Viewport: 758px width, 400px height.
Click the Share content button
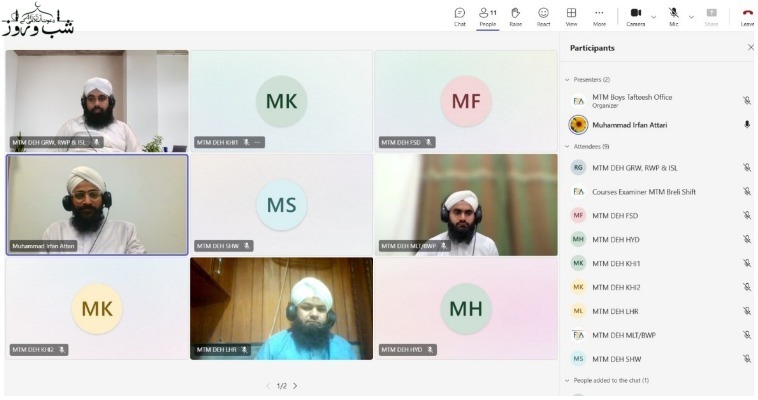pyautogui.click(x=711, y=15)
